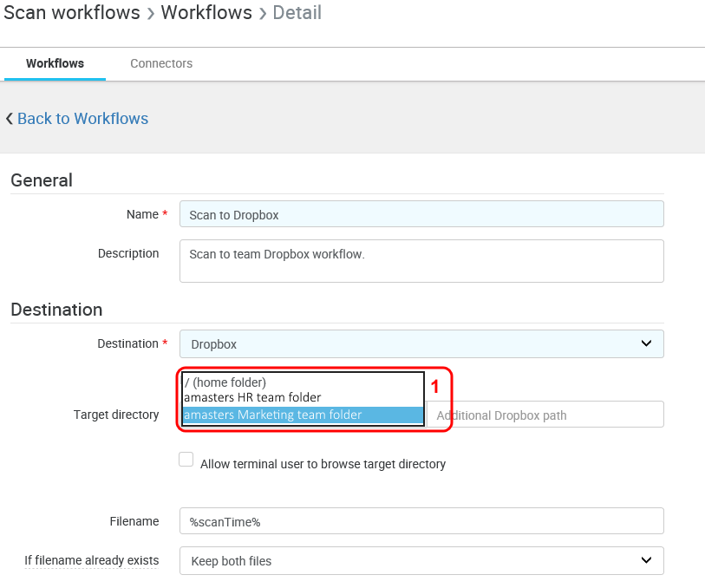Image resolution: width=705 pixels, height=588 pixels.
Task: Click into the Description text area
Action: tap(421, 261)
